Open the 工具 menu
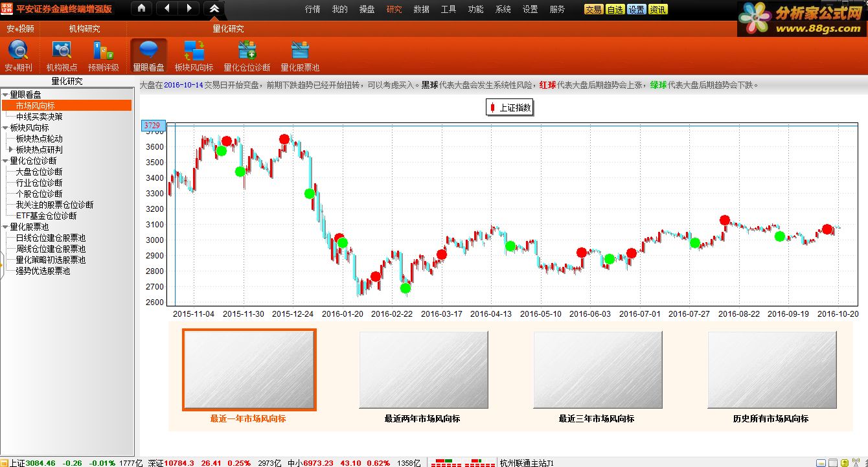868x467 pixels. pyautogui.click(x=448, y=9)
